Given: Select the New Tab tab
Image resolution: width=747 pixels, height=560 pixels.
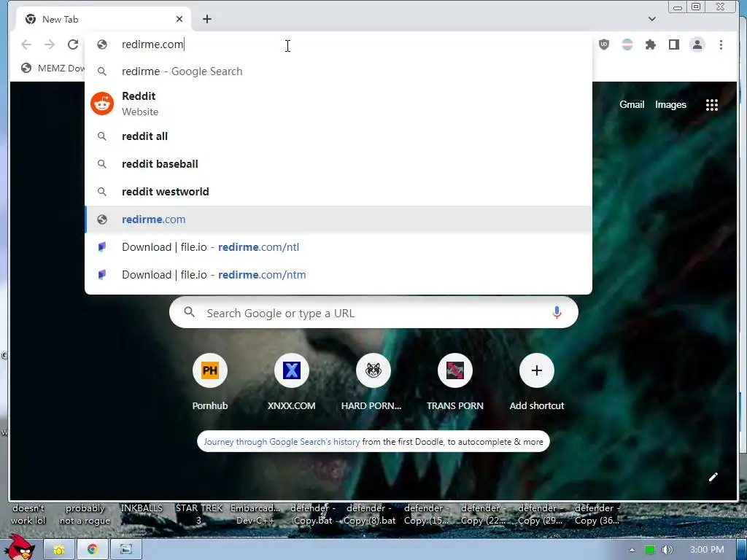Looking at the screenshot, I should (104, 20).
